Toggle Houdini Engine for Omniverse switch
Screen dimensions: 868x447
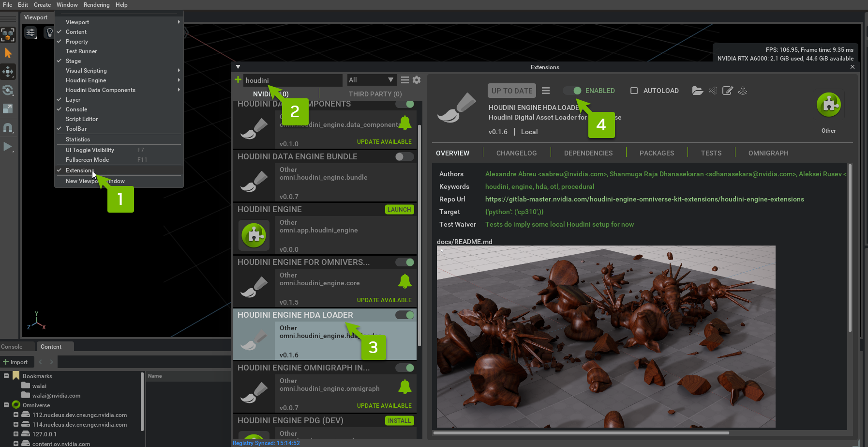[404, 262]
